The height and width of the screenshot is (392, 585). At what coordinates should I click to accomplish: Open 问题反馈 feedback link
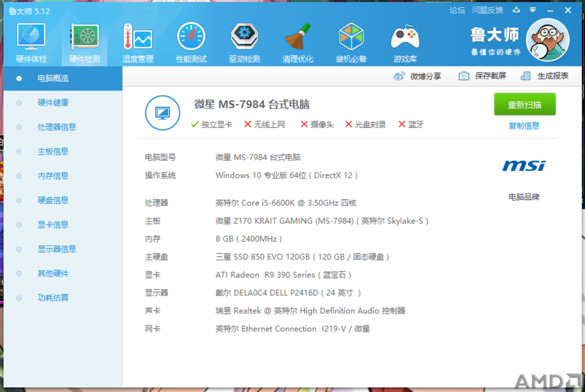487,10
